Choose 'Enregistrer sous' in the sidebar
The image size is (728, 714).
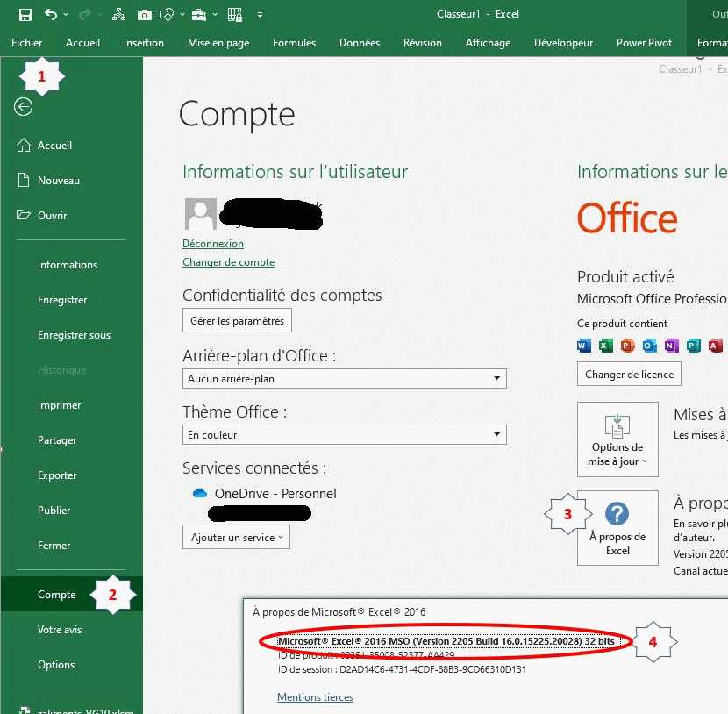click(74, 334)
